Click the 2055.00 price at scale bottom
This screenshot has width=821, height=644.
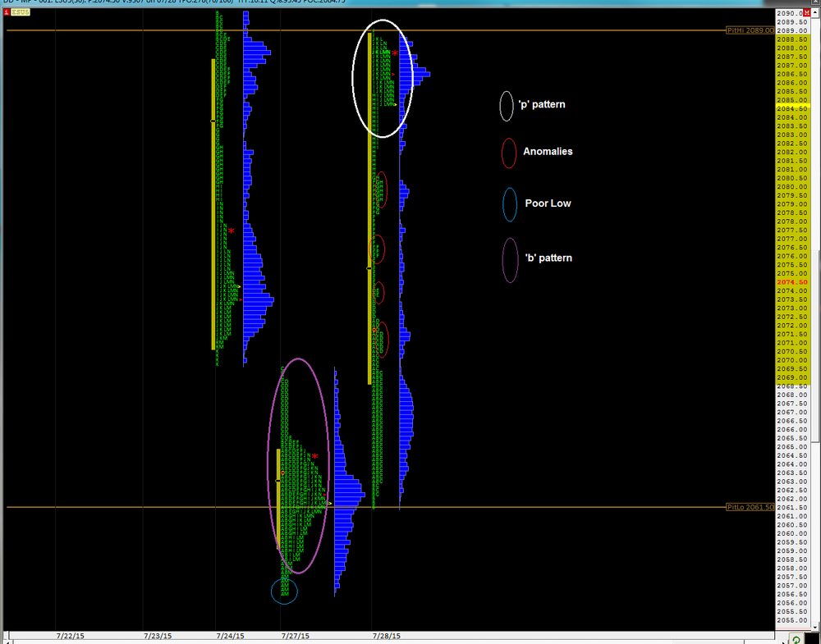point(792,620)
